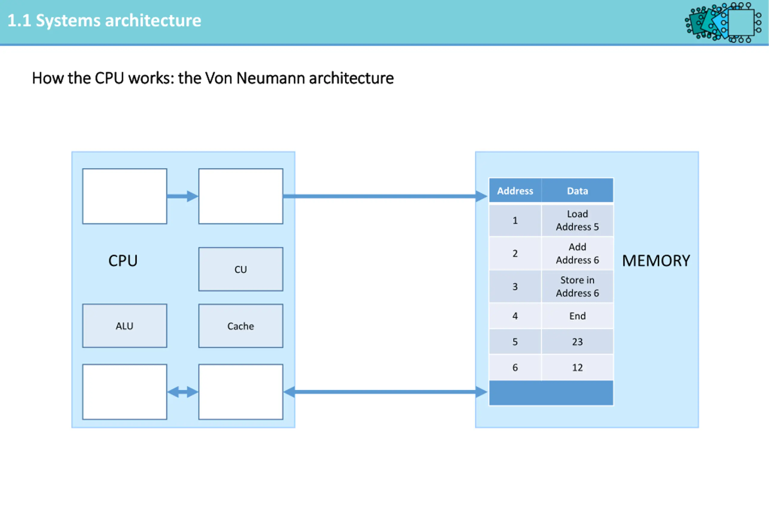Select the 'Load Address 5' data cell
This screenshot has width=769, height=532.
[x=578, y=220]
